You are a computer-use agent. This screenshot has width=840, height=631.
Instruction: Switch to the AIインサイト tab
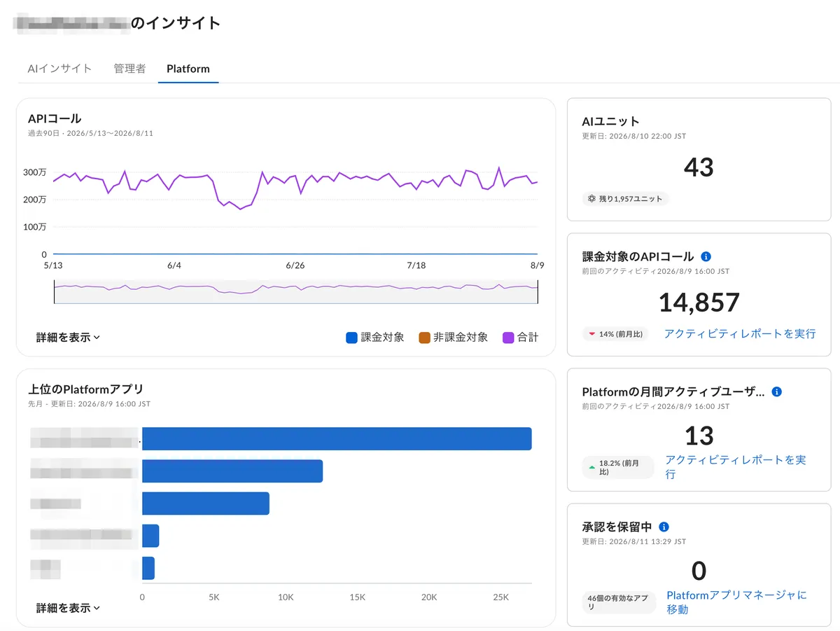(59, 69)
